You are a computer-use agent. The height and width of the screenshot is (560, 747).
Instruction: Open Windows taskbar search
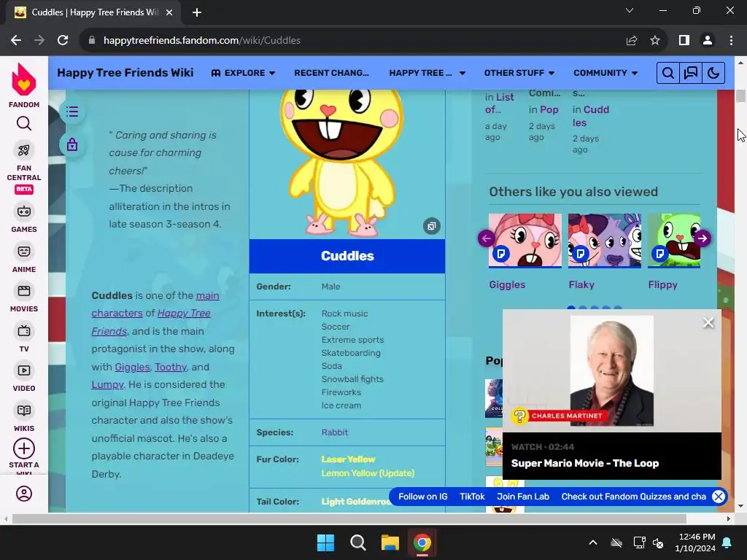point(357,542)
